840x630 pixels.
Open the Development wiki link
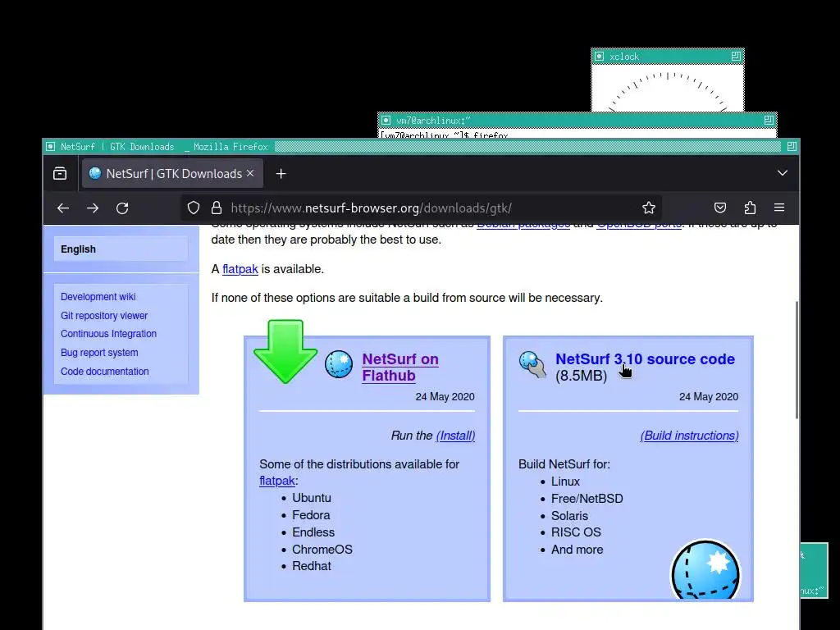coord(98,297)
